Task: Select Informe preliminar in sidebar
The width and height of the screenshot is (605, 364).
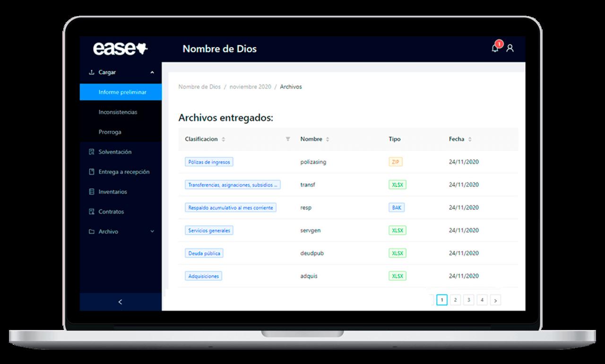Action: point(122,93)
